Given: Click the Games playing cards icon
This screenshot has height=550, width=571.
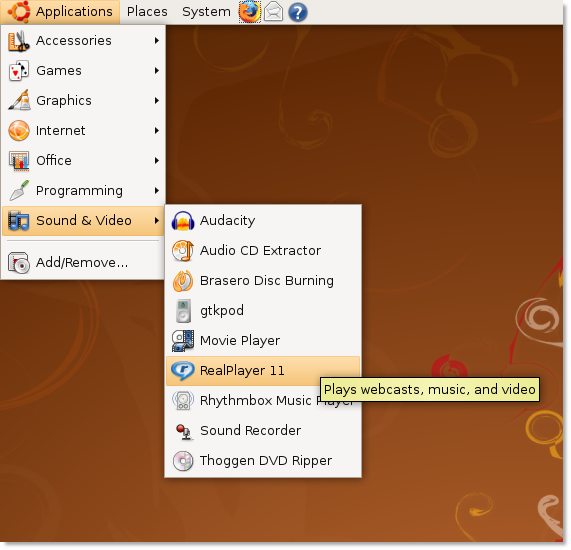Looking at the screenshot, I should (19, 71).
